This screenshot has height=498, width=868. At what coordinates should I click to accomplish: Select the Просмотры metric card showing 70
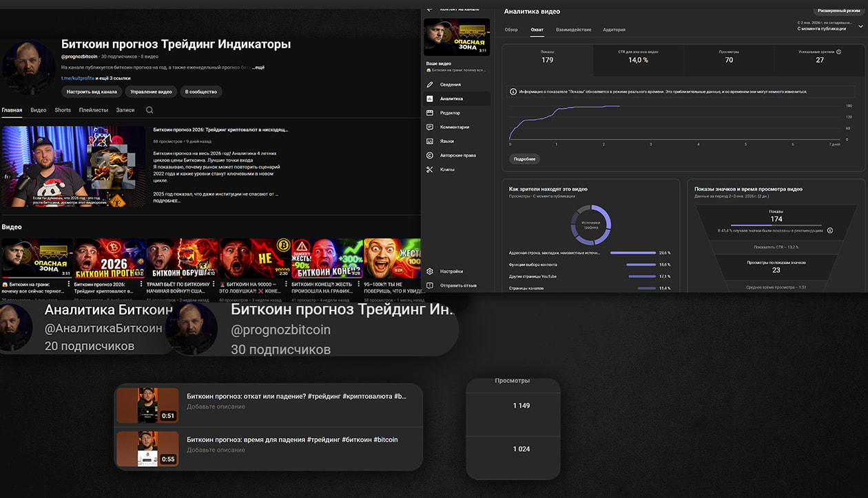click(x=729, y=60)
